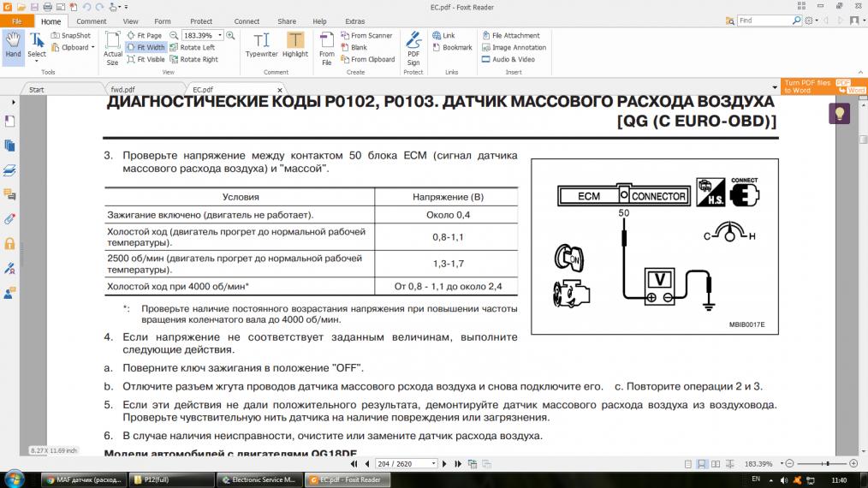Click the status bar zoom-in plus button
Image resolution: width=868 pixels, height=488 pixels.
(x=853, y=463)
